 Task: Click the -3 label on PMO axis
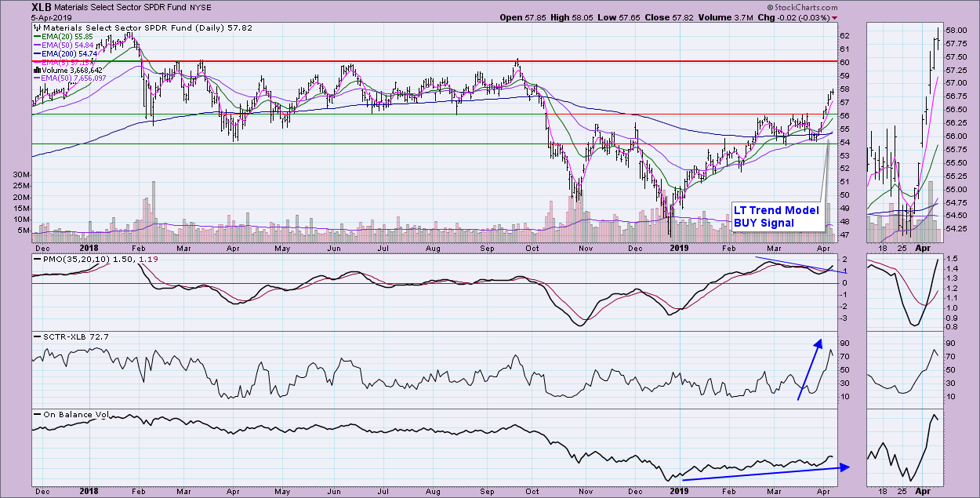[x=844, y=318]
